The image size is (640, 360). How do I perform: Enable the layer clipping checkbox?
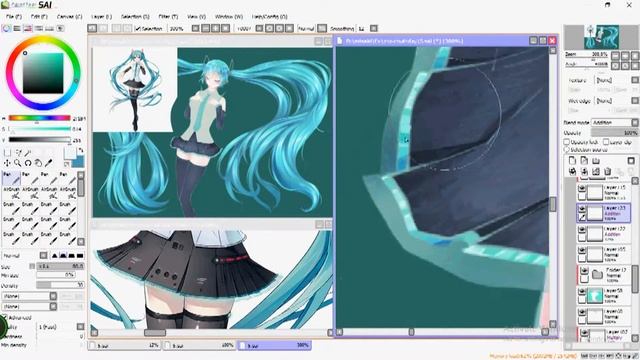tap(606, 142)
